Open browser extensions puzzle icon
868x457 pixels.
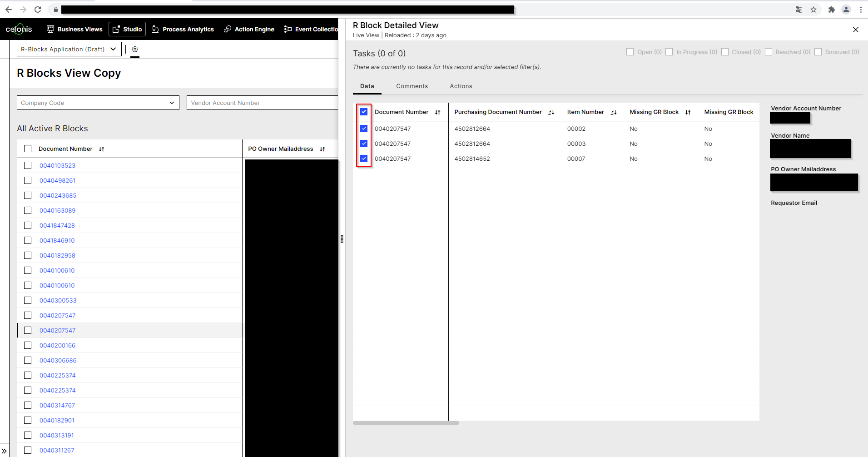(832, 10)
